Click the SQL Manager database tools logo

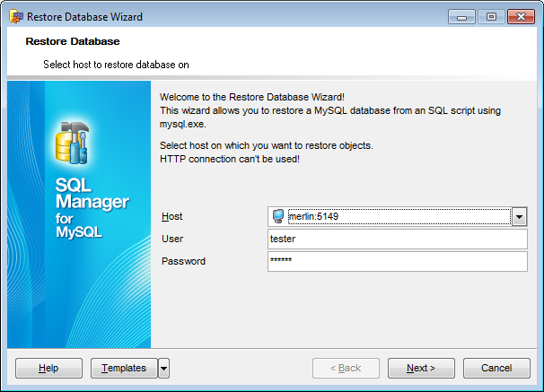72,142
